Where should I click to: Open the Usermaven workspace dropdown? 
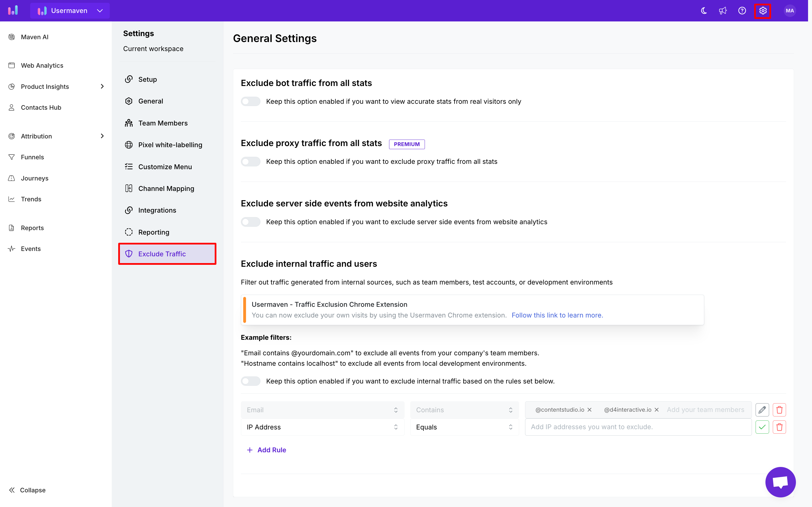click(99, 10)
